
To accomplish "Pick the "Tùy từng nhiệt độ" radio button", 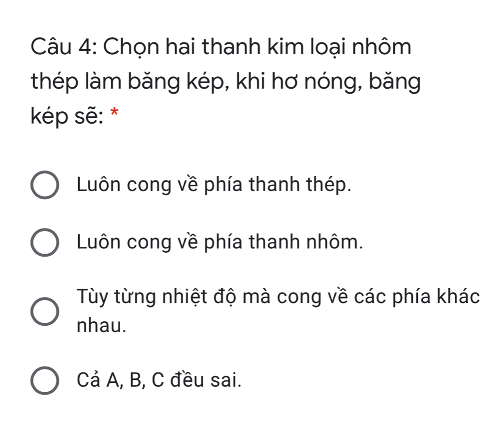I will click(45, 311).
